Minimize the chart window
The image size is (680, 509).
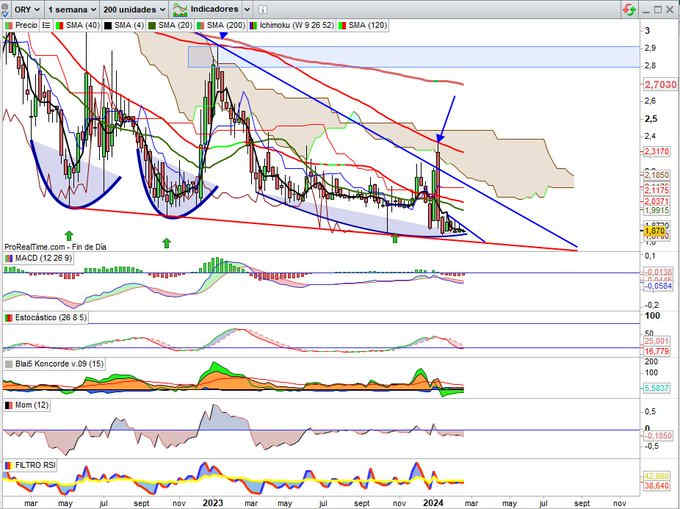(x=645, y=10)
